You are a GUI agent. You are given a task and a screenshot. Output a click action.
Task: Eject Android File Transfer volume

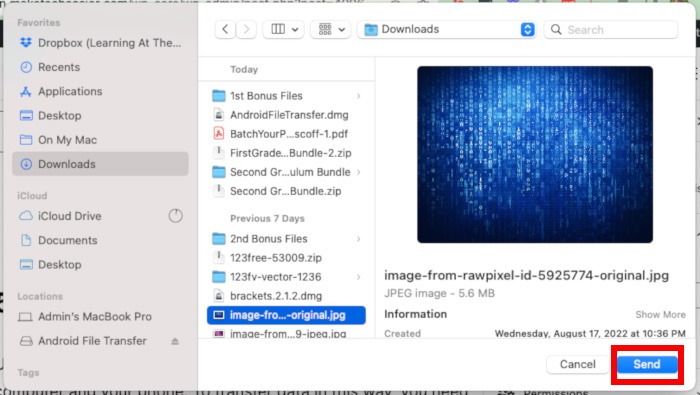tap(175, 341)
